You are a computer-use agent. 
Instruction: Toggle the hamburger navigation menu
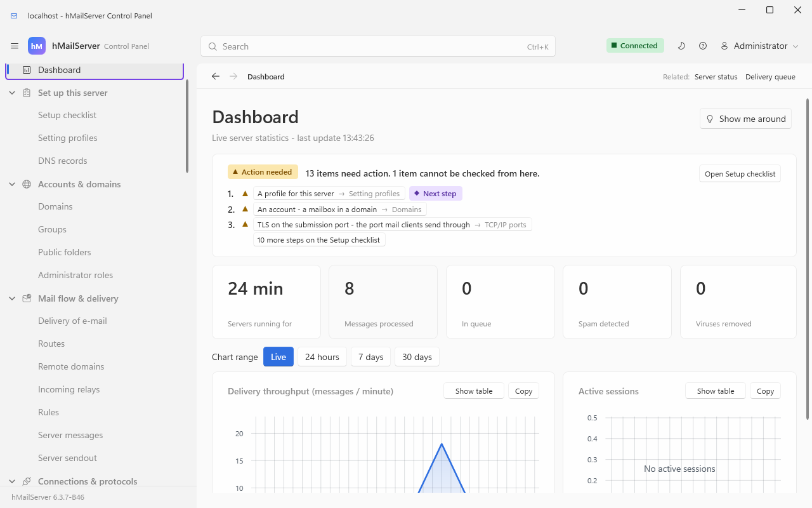click(15, 46)
